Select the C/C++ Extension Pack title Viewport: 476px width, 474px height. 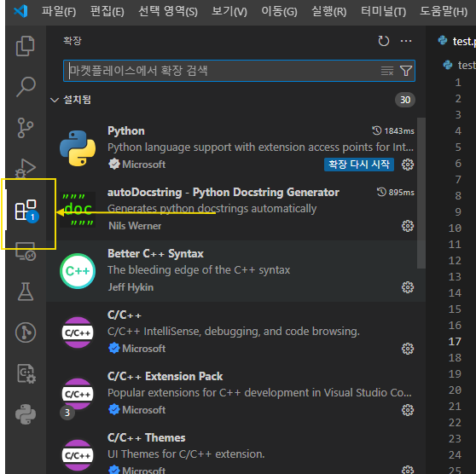pyautogui.click(x=165, y=376)
